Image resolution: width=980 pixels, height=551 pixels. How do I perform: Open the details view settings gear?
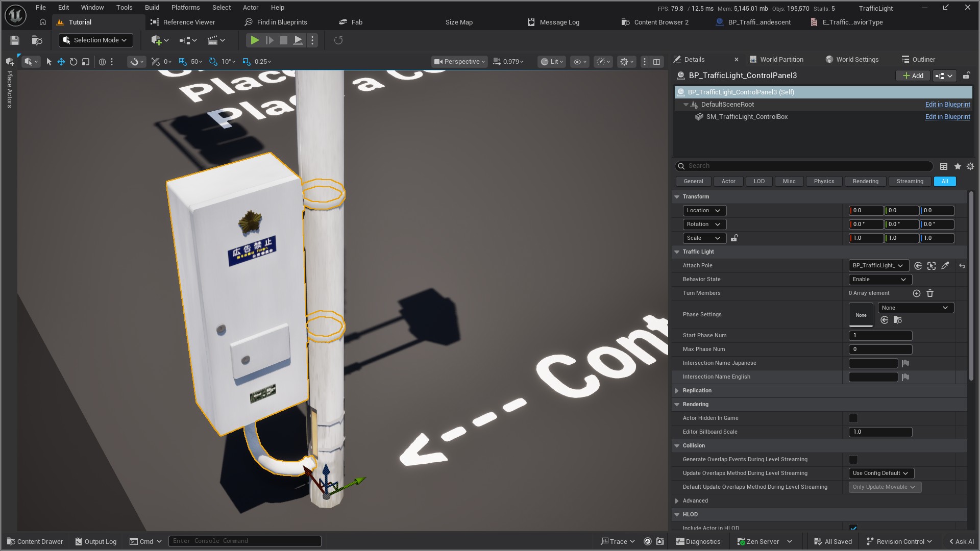970,166
